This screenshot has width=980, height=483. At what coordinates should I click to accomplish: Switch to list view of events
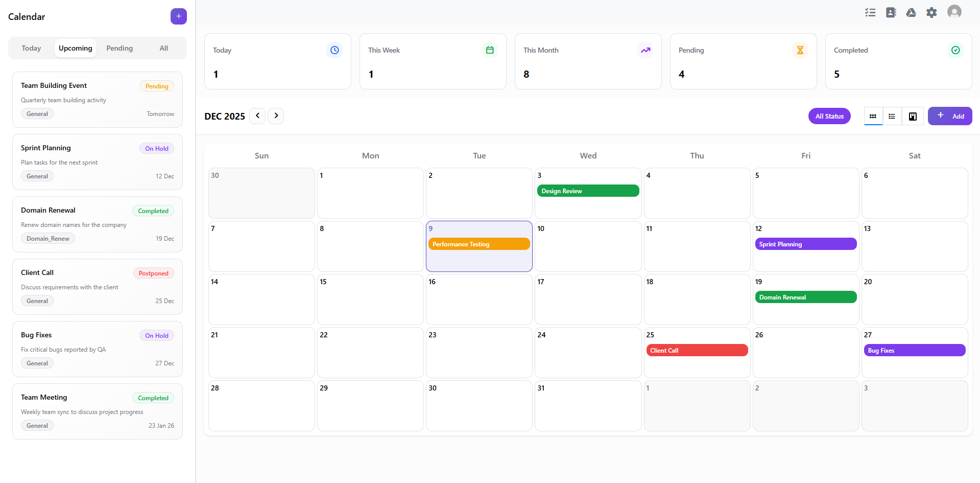[892, 116]
